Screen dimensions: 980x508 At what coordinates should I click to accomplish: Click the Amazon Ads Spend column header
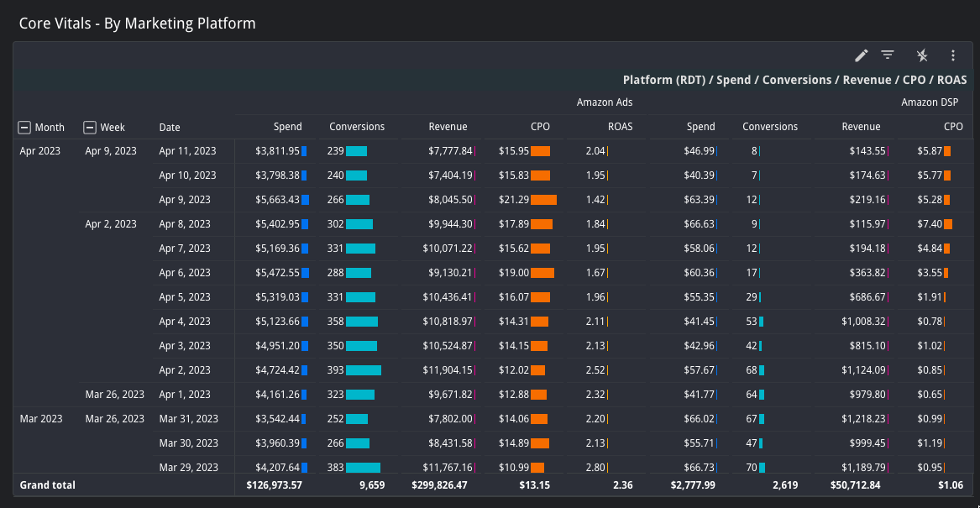pyautogui.click(x=287, y=127)
